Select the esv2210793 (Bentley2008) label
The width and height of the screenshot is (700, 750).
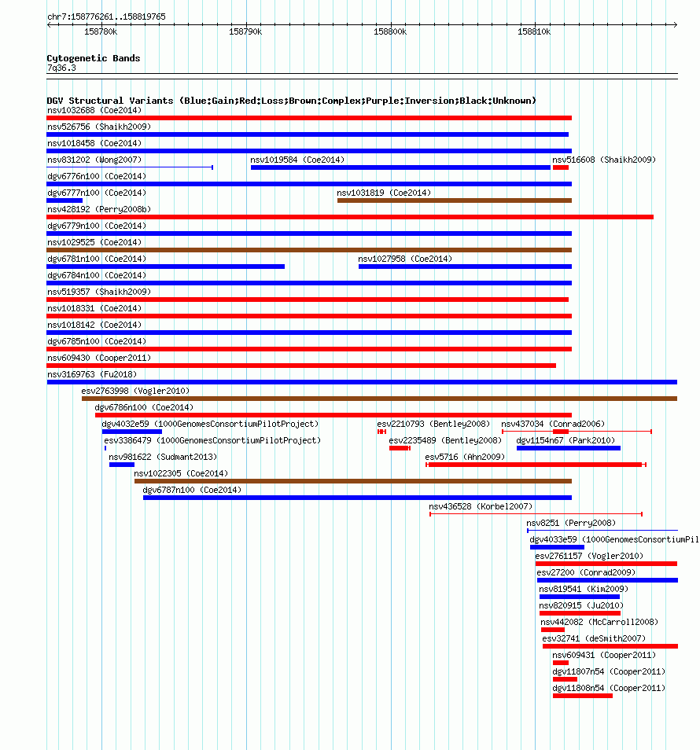tap(433, 424)
